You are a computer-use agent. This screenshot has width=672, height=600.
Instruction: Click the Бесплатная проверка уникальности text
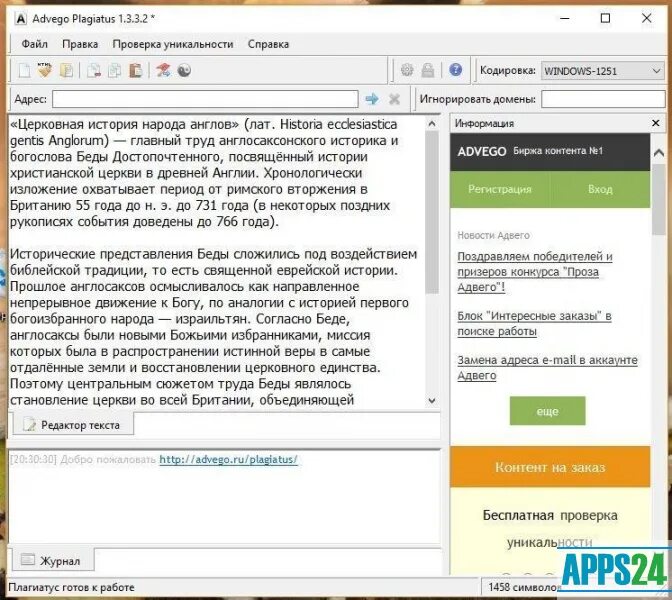550,529
